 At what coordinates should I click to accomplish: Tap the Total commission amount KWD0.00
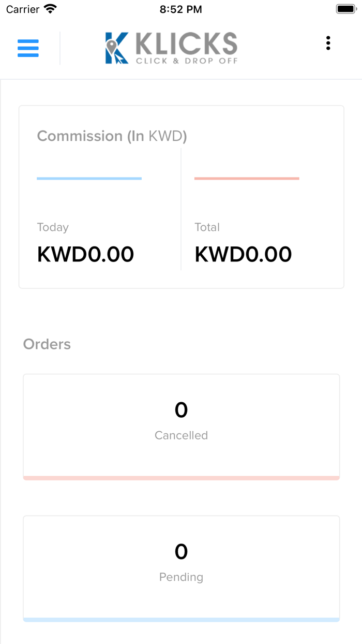[243, 254]
